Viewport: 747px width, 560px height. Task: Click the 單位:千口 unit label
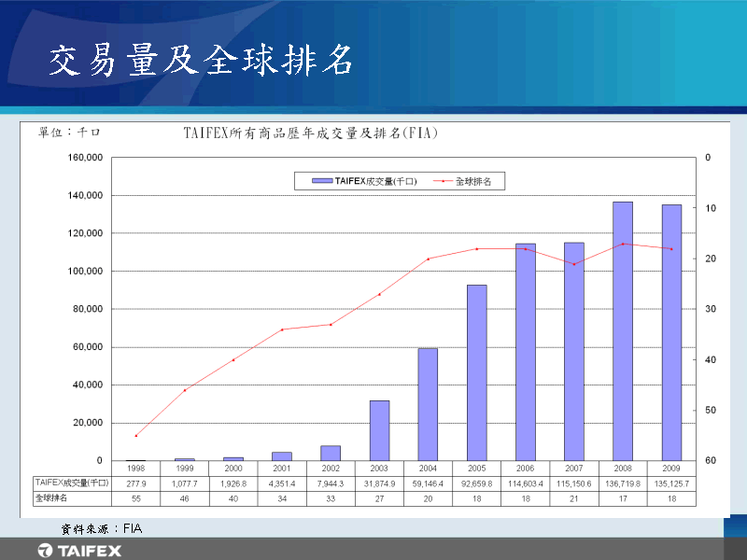point(69,132)
